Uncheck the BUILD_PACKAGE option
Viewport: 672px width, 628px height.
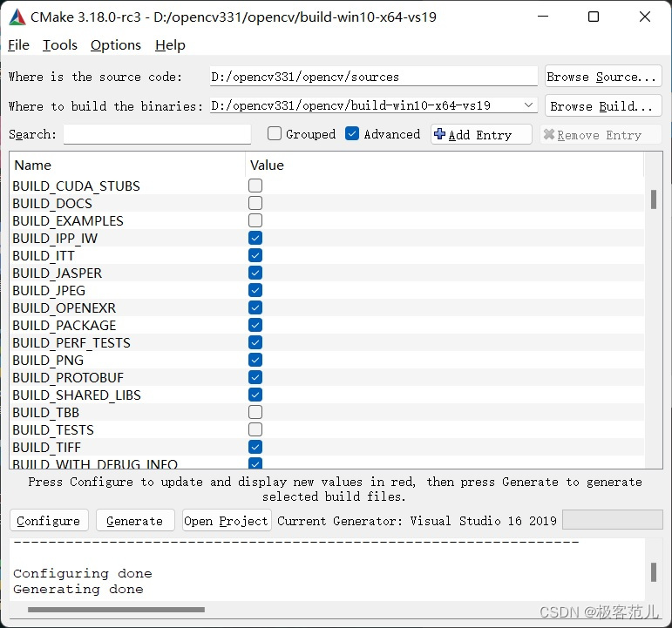[x=255, y=325]
